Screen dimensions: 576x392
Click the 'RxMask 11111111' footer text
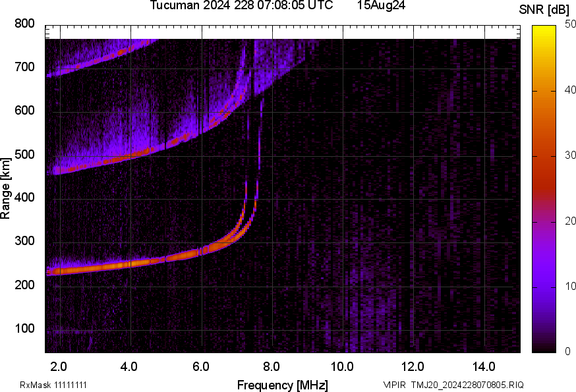click(x=53, y=385)
